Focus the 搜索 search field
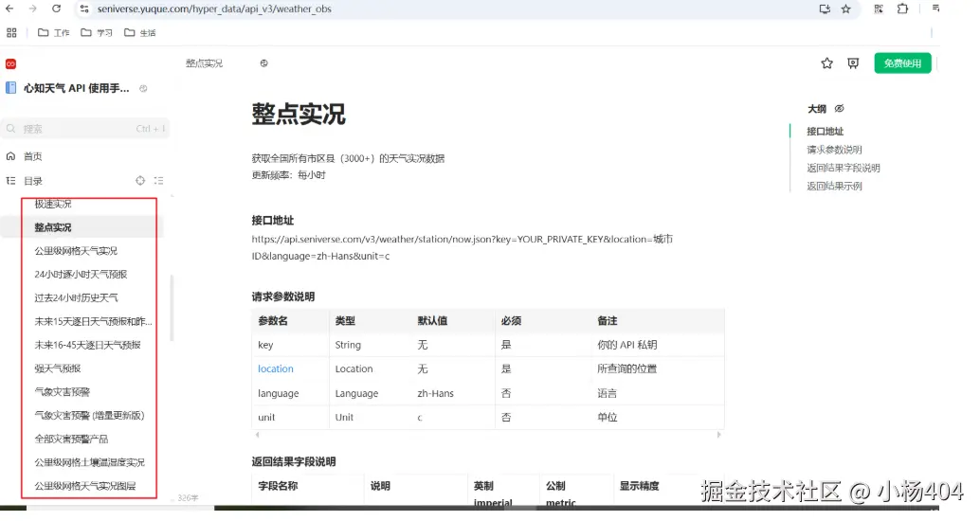 point(85,129)
